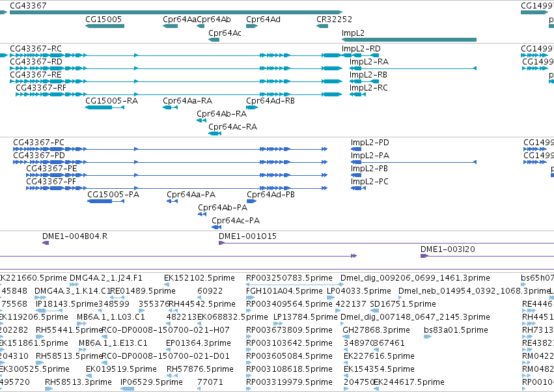Select EST FGH101A04.5prime
This screenshot has height=392, width=554.
tap(284, 291)
